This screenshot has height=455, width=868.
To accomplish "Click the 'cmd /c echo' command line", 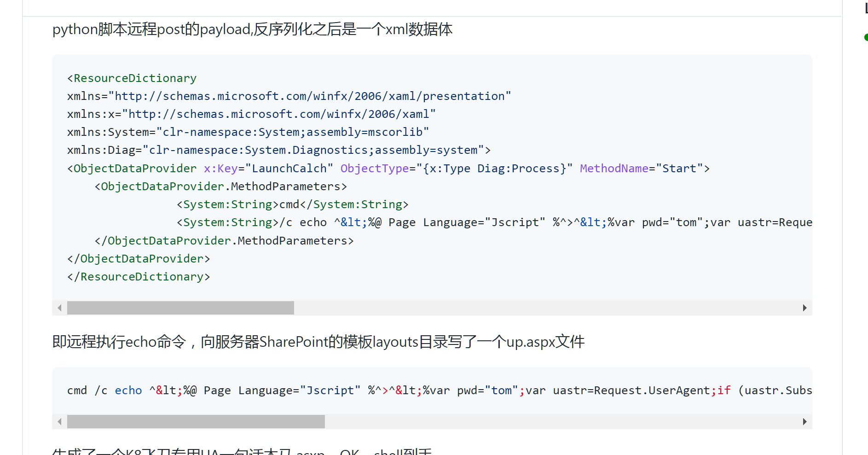I will click(x=440, y=391).
